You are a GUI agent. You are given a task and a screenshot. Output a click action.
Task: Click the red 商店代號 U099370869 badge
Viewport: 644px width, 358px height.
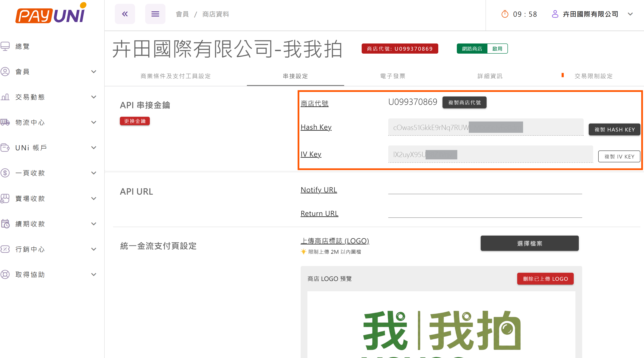400,49
